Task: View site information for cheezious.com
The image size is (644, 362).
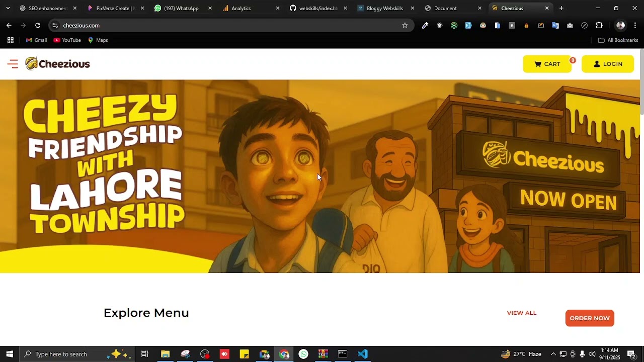Action: click(x=55, y=25)
